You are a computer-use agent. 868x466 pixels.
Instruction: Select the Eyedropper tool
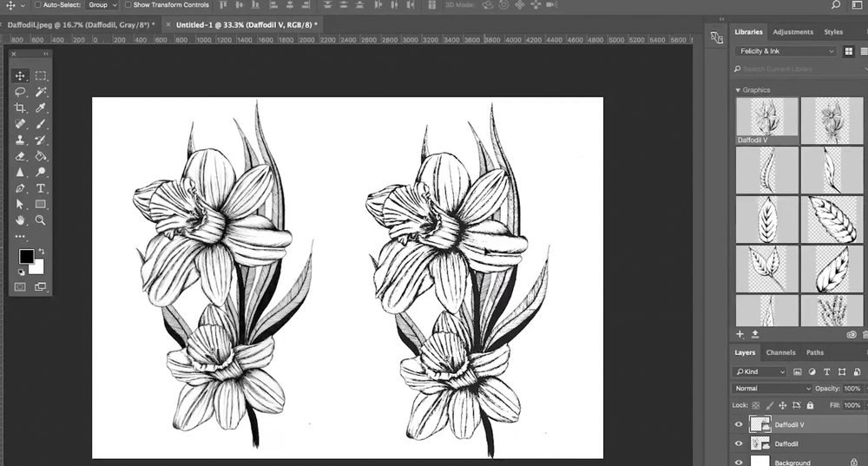(41, 108)
